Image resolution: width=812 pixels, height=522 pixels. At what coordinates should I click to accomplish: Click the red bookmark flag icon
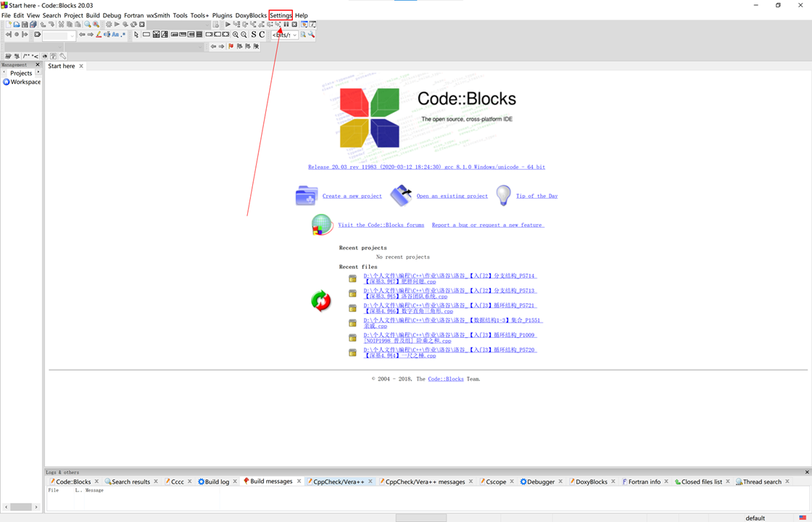[x=231, y=46]
